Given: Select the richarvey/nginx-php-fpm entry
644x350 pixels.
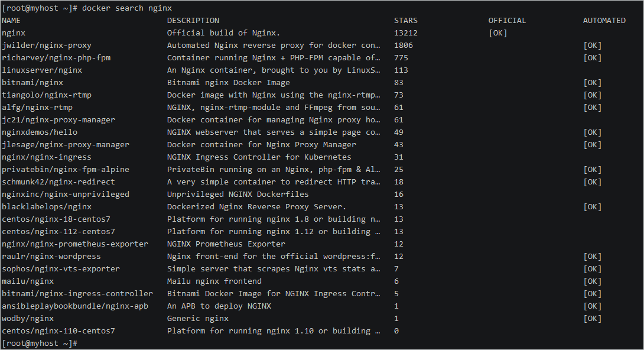Looking at the screenshot, I should coord(56,58).
